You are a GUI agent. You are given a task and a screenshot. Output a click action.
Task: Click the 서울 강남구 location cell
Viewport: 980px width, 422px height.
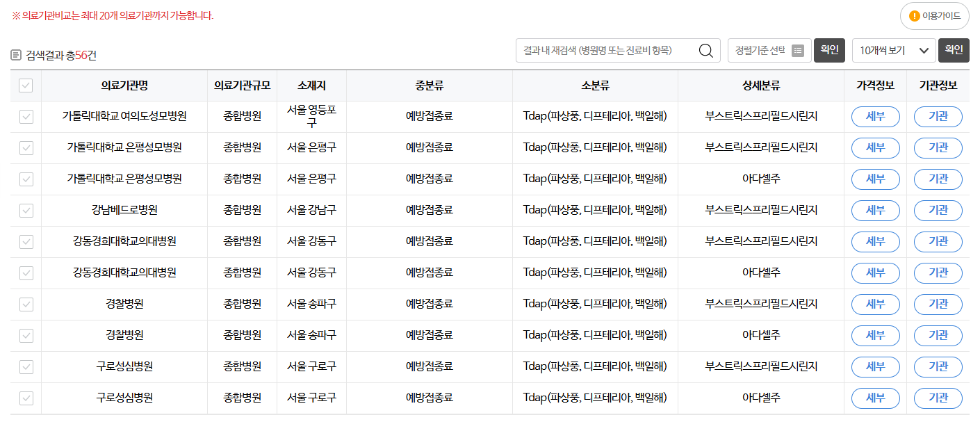[x=311, y=211]
